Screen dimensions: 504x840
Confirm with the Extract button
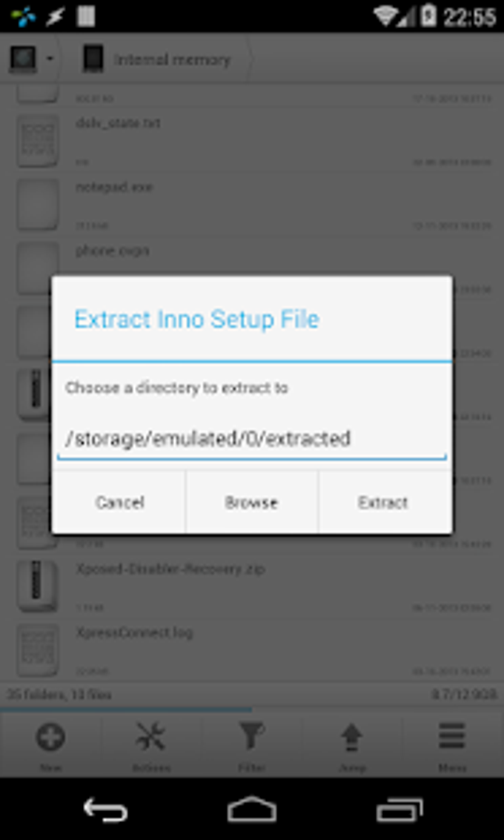[x=383, y=503]
